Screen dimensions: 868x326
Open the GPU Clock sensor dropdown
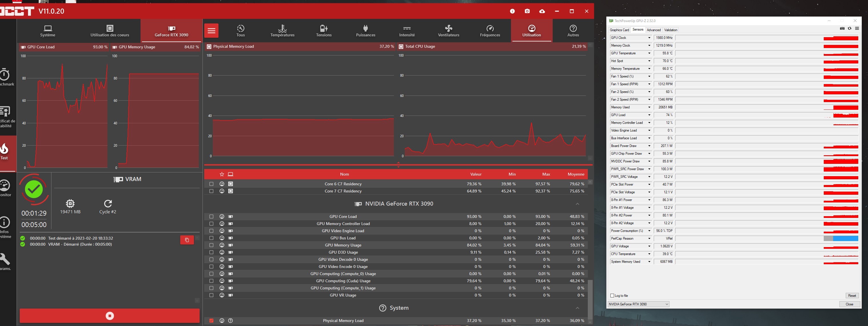tap(649, 38)
